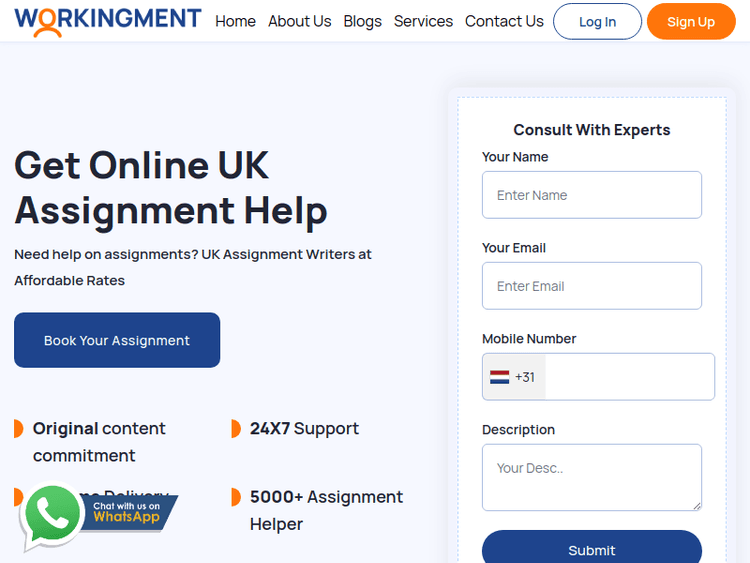The image size is (750, 563).
Task: Focus the Enter Name input field
Action: 591,195
